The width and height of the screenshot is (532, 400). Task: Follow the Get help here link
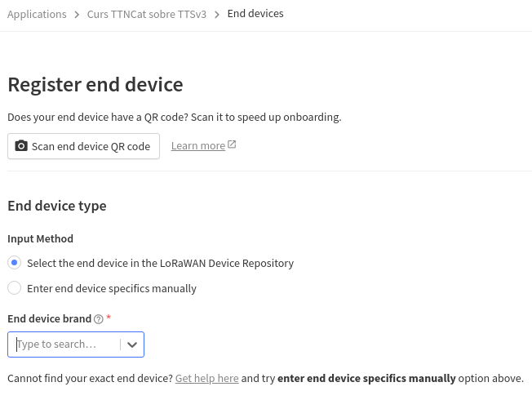[206, 379]
